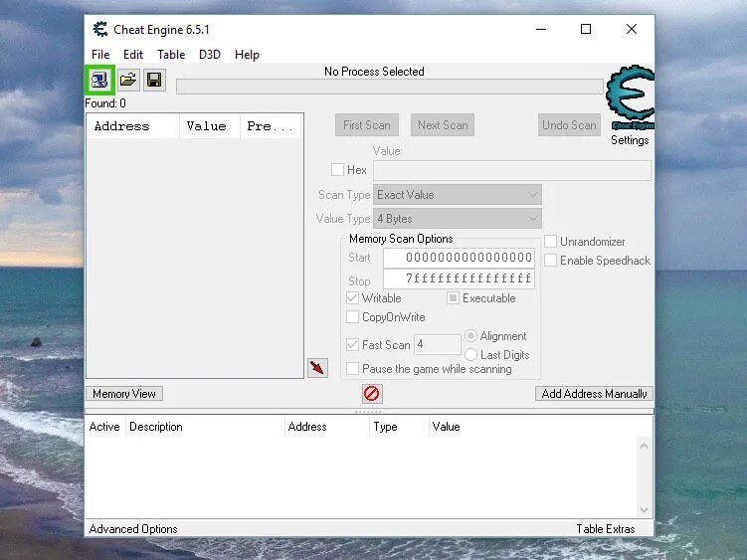Enable the CopyOnWrite checkbox
Screen dimensions: 747x560
[352, 317]
